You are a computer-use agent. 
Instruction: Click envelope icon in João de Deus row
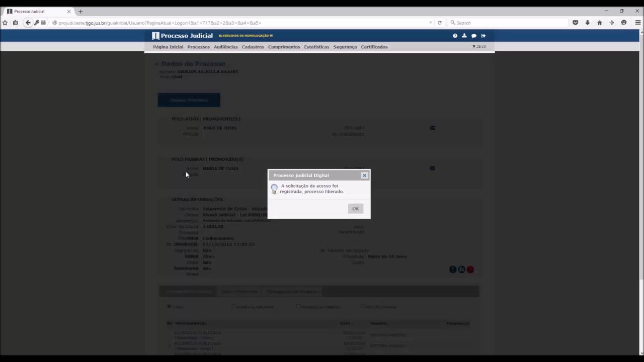pyautogui.click(x=432, y=128)
